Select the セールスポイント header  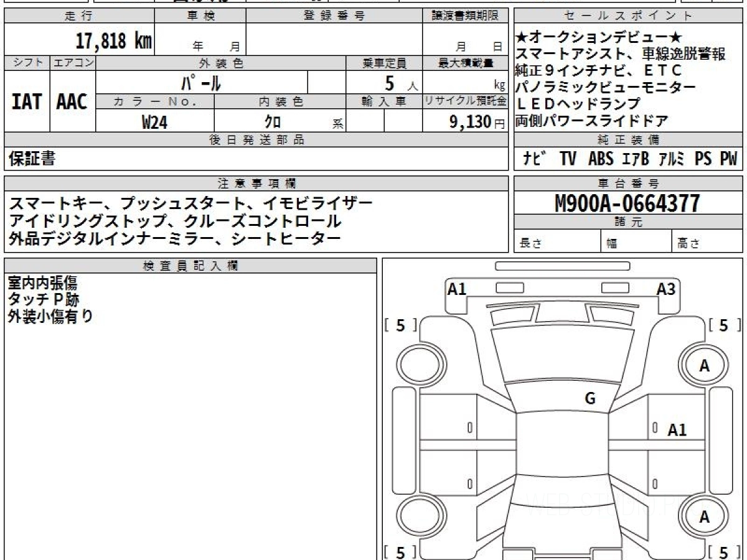pos(628,16)
